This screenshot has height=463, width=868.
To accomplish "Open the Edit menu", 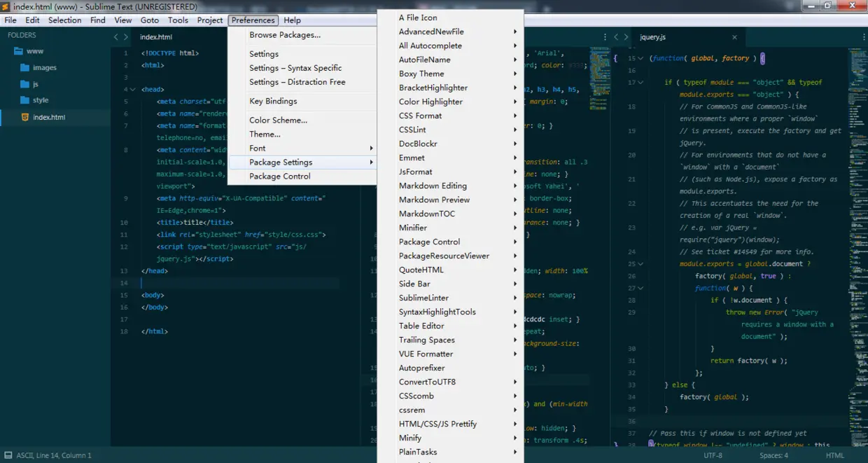I will pos(32,20).
